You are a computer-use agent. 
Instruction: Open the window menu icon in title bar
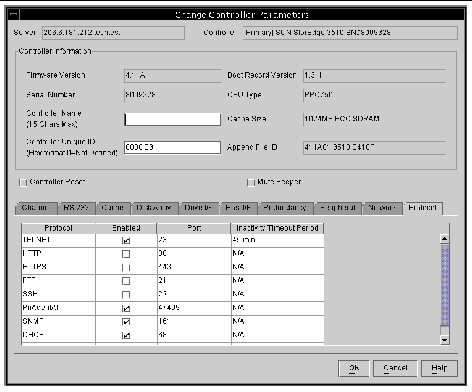pos(14,15)
